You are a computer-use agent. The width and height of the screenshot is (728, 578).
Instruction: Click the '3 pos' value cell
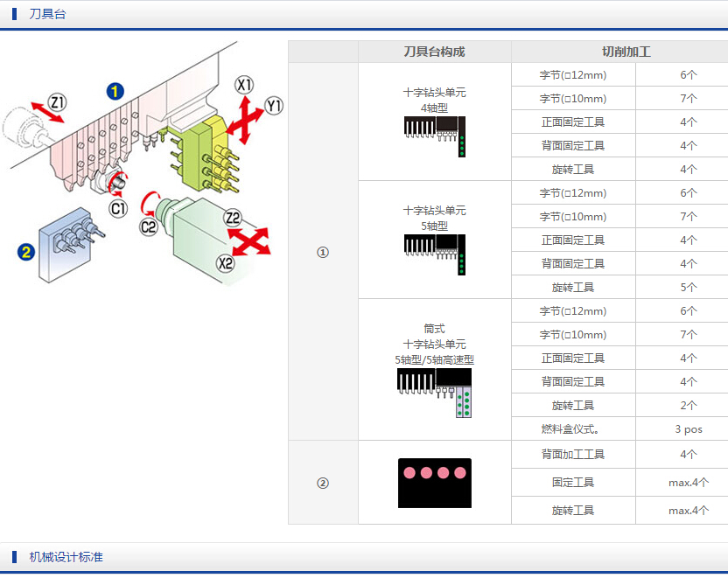point(688,428)
